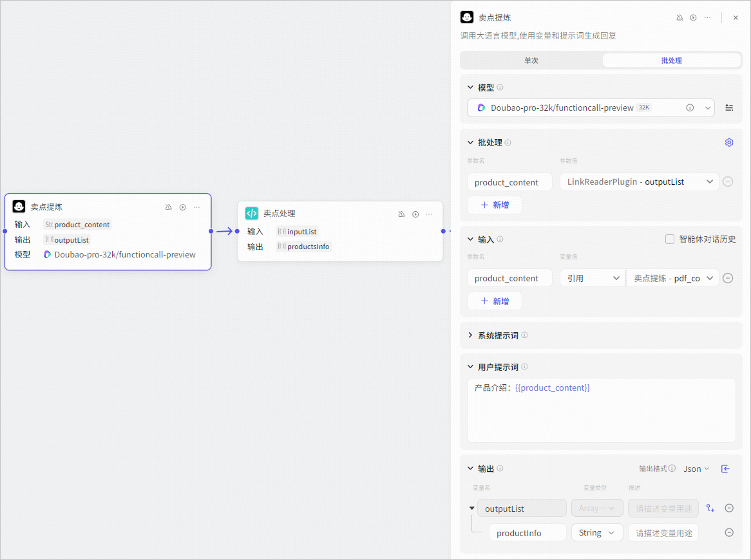The height and width of the screenshot is (560, 751).
Task: Click the disable icon in the panel header
Action: pos(679,18)
